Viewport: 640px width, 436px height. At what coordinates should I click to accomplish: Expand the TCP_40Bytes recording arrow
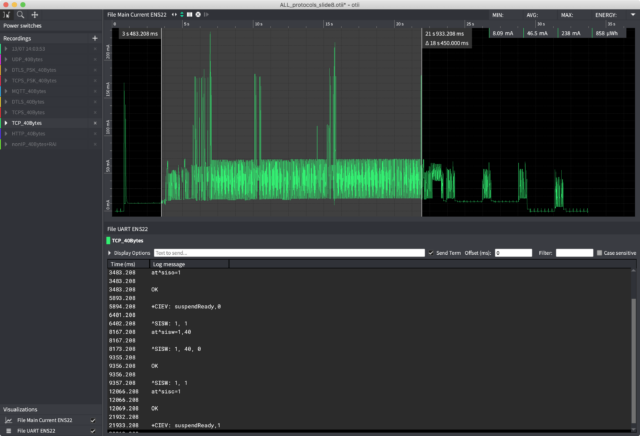[5, 123]
